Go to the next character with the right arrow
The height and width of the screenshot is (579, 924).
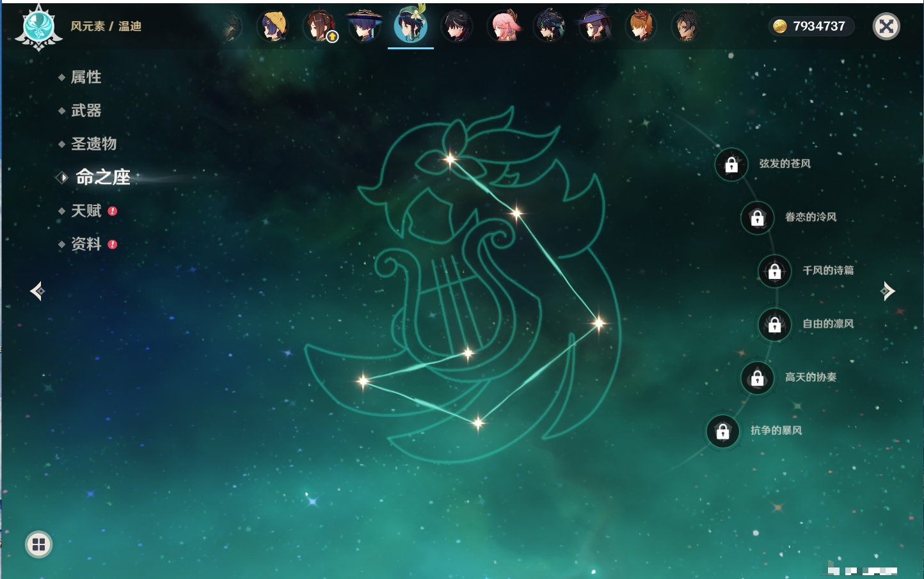[x=888, y=291]
